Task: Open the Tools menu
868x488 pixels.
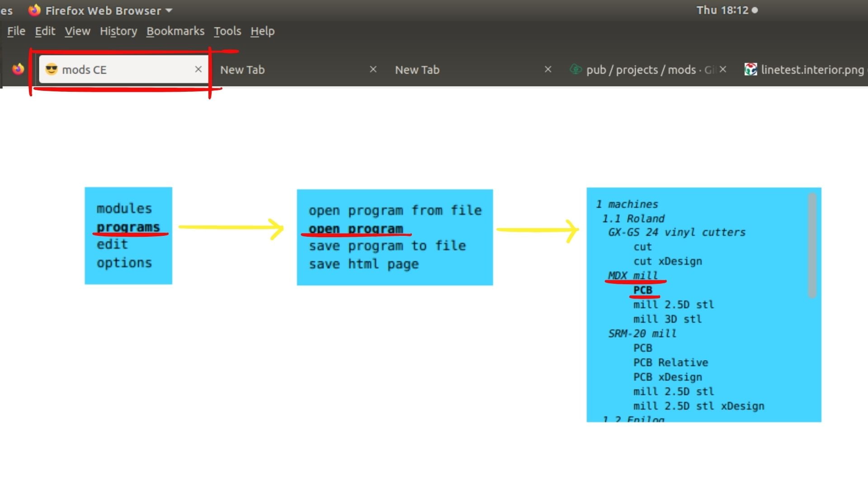Action: click(x=227, y=31)
